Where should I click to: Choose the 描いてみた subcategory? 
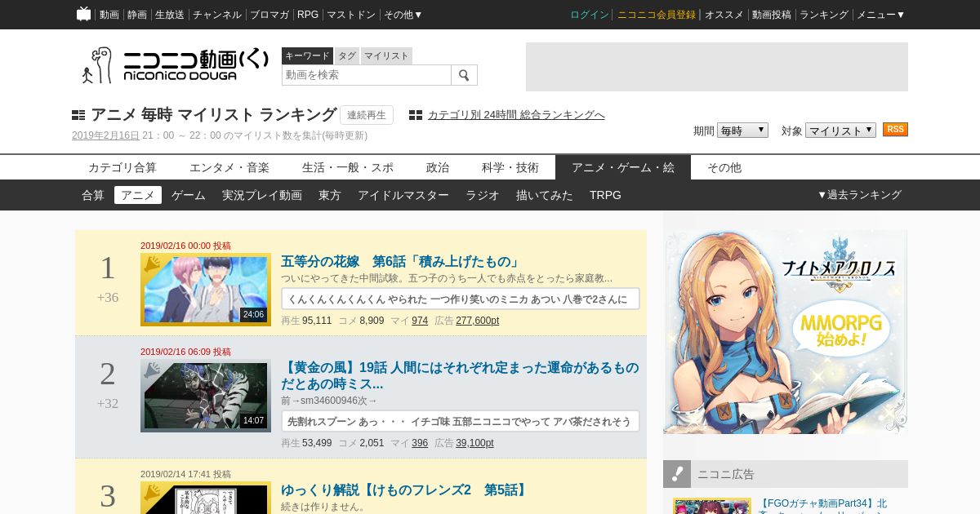click(x=545, y=195)
